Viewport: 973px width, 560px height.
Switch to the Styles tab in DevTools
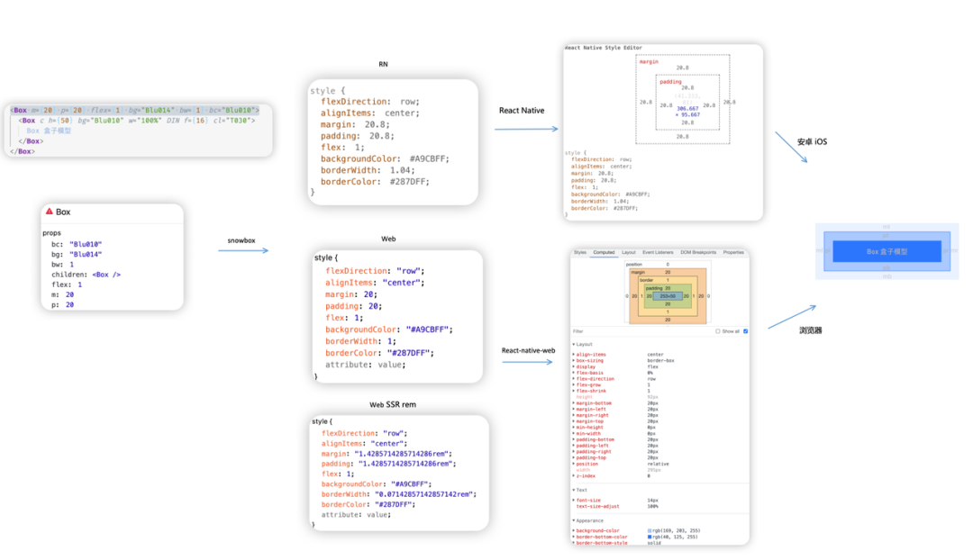point(579,252)
